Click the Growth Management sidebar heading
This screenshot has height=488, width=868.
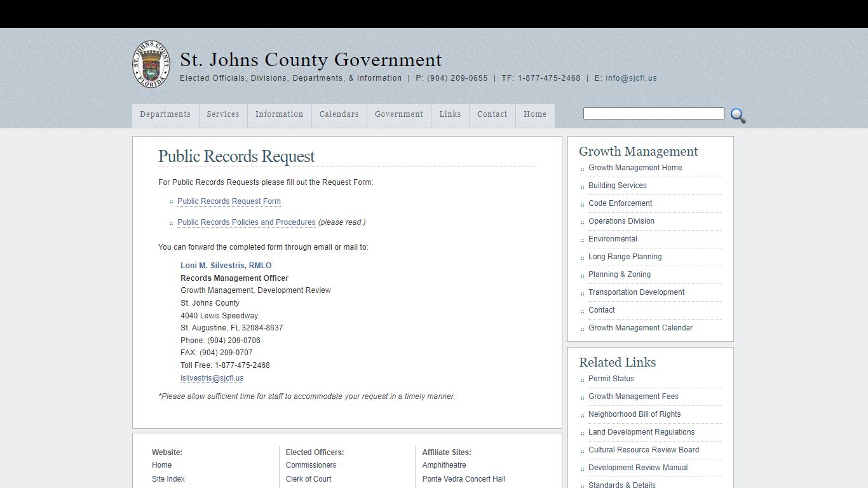click(639, 151)
